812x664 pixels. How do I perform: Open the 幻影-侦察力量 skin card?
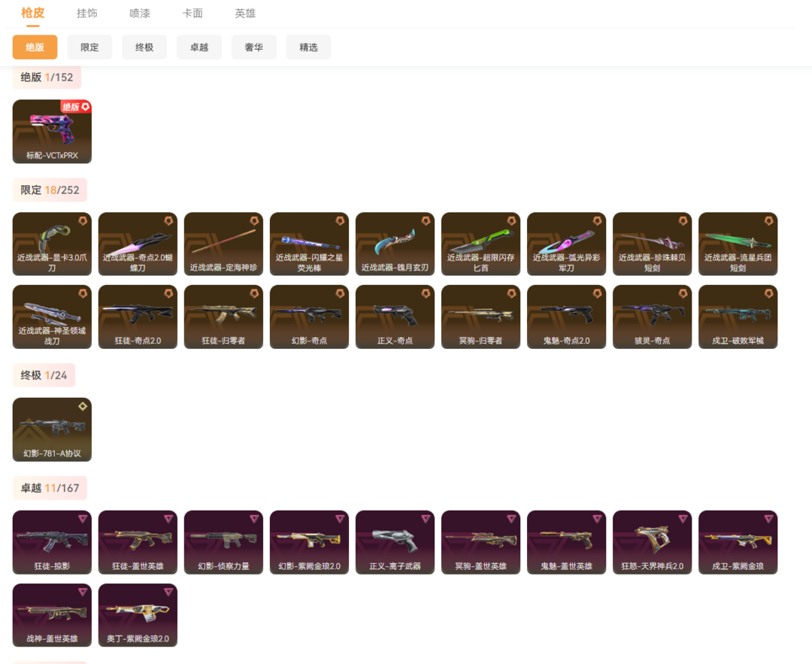pos(224,542)
